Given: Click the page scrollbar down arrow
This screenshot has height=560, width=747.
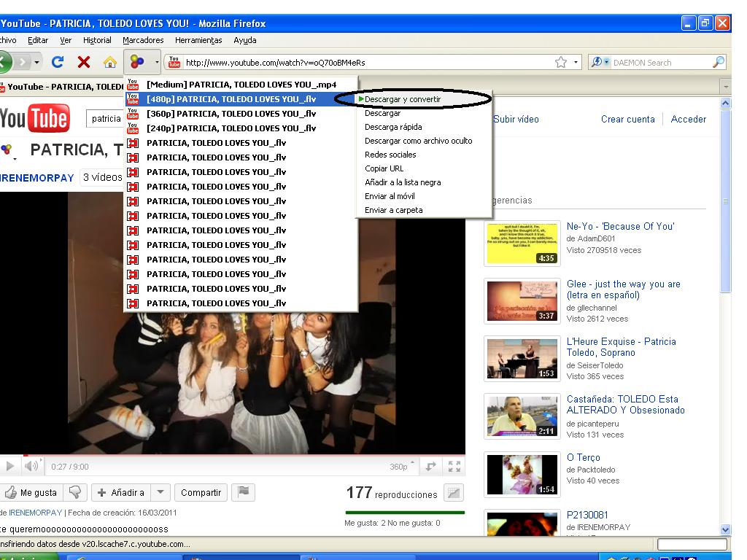Looking at the screenshot, I should click(x=725, y=529).
